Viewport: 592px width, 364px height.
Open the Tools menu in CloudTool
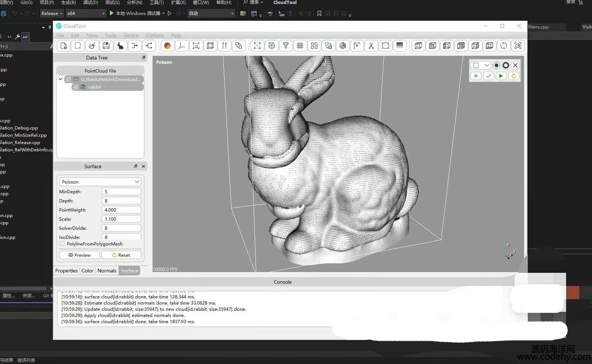(x=111, y=35)
